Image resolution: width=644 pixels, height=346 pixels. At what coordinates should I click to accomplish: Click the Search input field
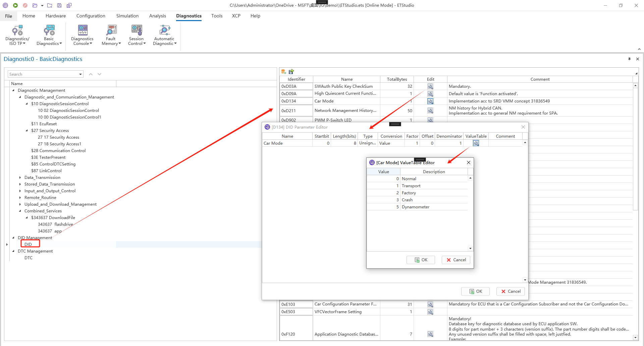pos(43,74)
